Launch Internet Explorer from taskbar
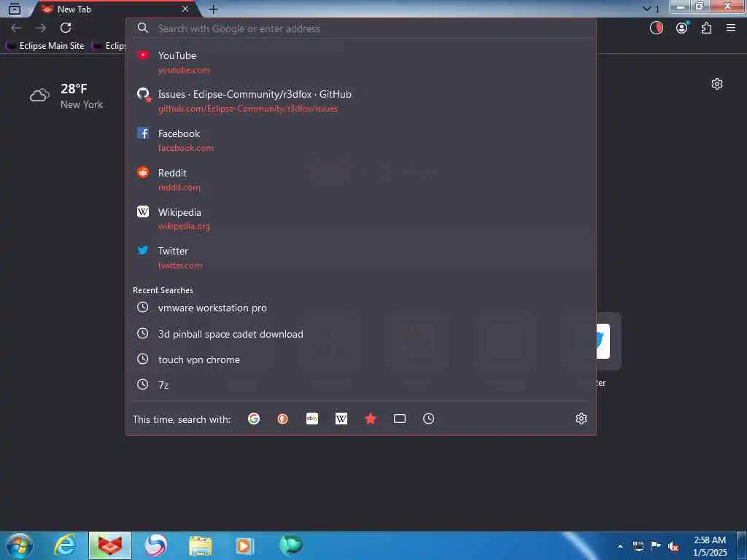Image resolution: width=747 pixels, height=560 pixels. (65, 545)
